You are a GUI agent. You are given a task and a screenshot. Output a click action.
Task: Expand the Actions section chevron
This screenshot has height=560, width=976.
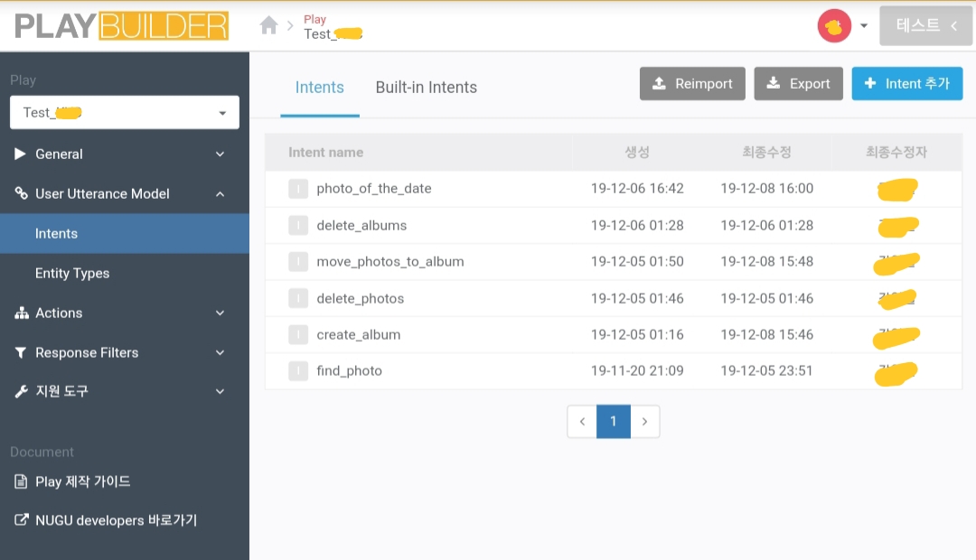click(220, 313)
